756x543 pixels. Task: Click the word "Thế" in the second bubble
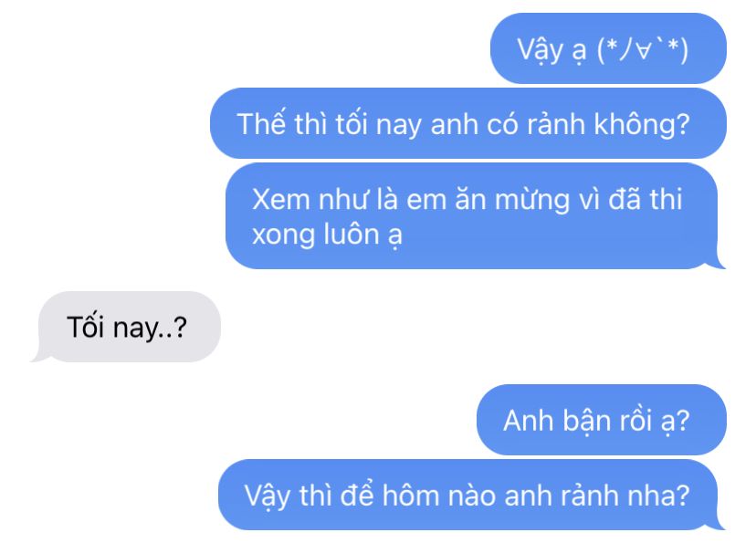click(261, 123)
